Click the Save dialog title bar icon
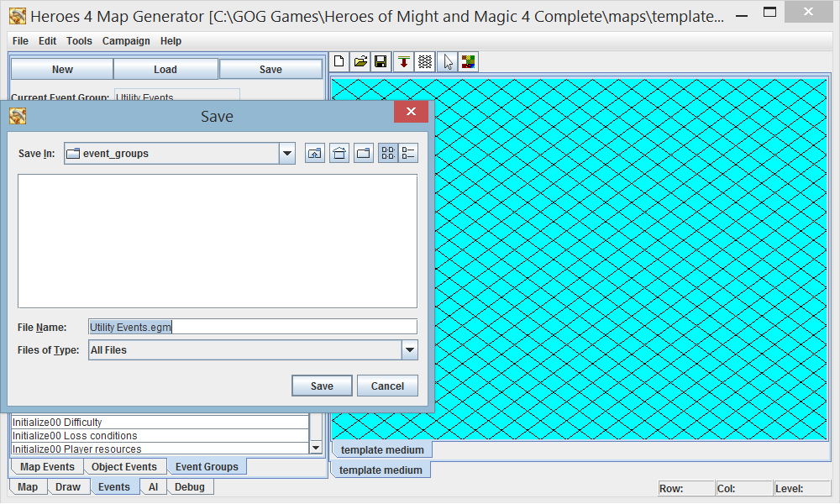Screen dimensions: 840x504 pyautogui.click(x=18, y=116)
